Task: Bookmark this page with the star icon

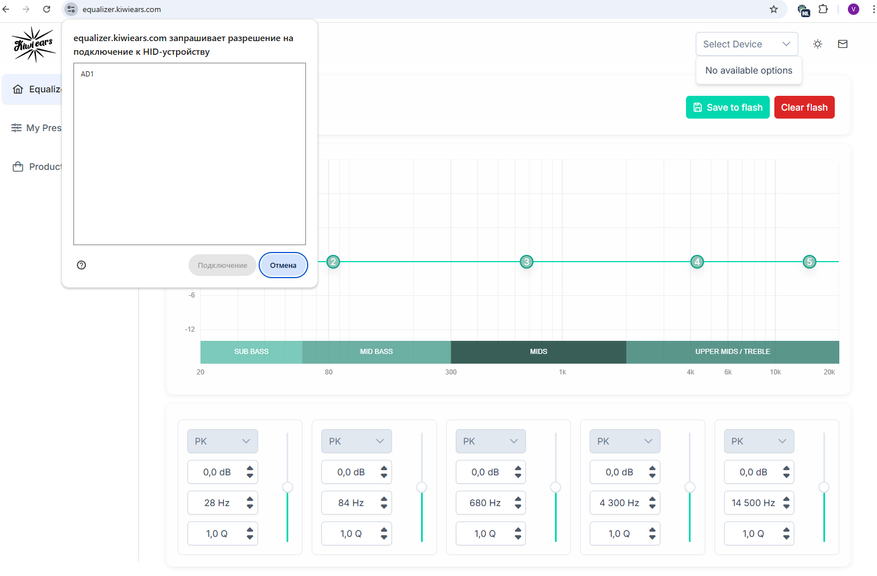Action: [x=774, y=9]
